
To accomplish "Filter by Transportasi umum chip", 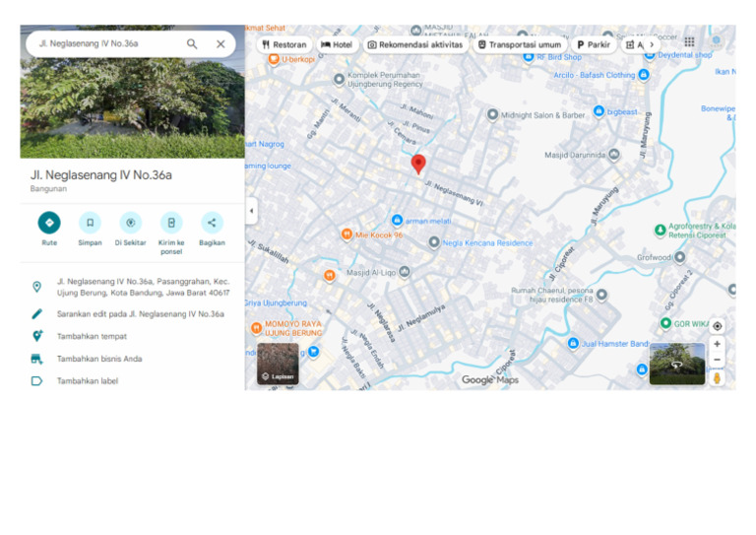I will [520, 45].
